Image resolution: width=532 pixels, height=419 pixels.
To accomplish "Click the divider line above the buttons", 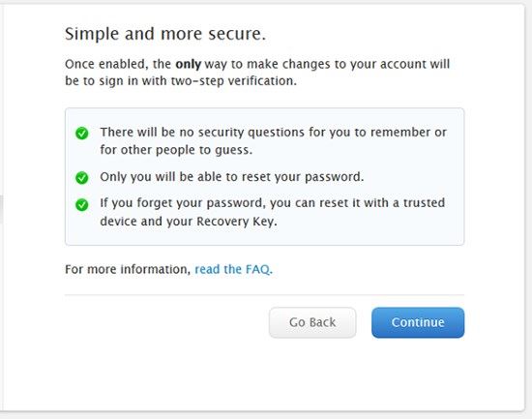I will pyautogui.click(x=264, y=295).
